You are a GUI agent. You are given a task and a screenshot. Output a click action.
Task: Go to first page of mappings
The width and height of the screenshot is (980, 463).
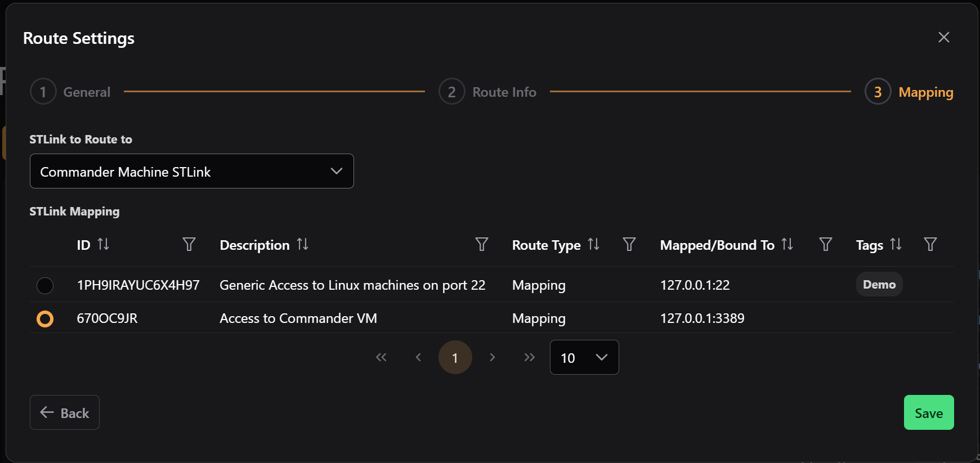[x=381, y=357]
